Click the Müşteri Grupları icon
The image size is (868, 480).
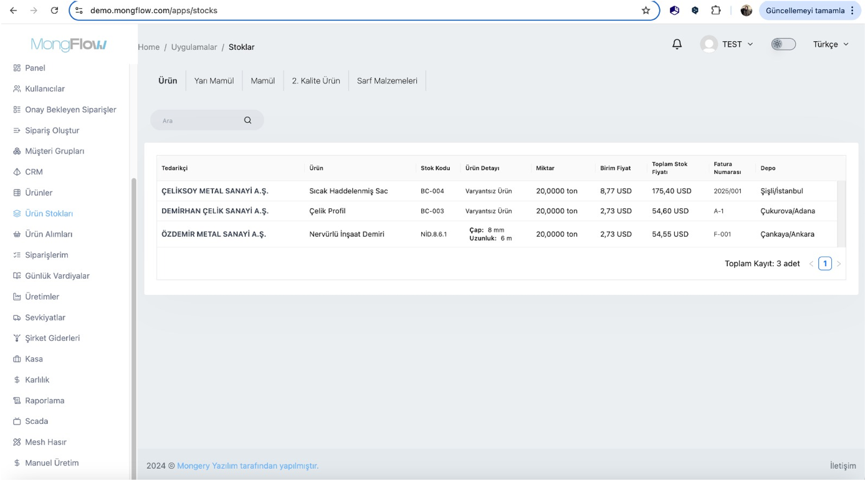[x=17, y=151]
